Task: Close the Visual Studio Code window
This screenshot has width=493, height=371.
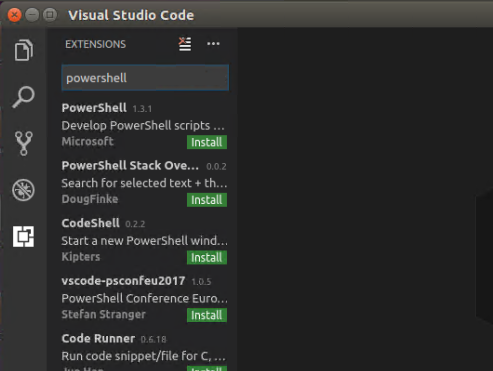Action: 15,15
